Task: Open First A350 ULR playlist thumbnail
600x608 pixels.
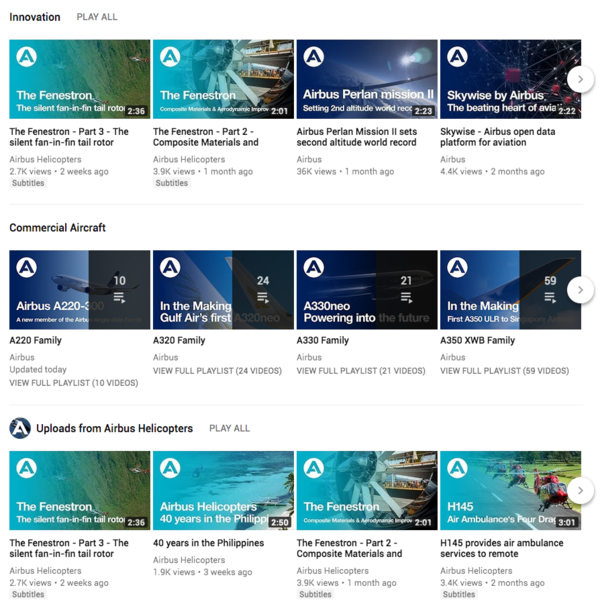Action: tap(510, 290)
